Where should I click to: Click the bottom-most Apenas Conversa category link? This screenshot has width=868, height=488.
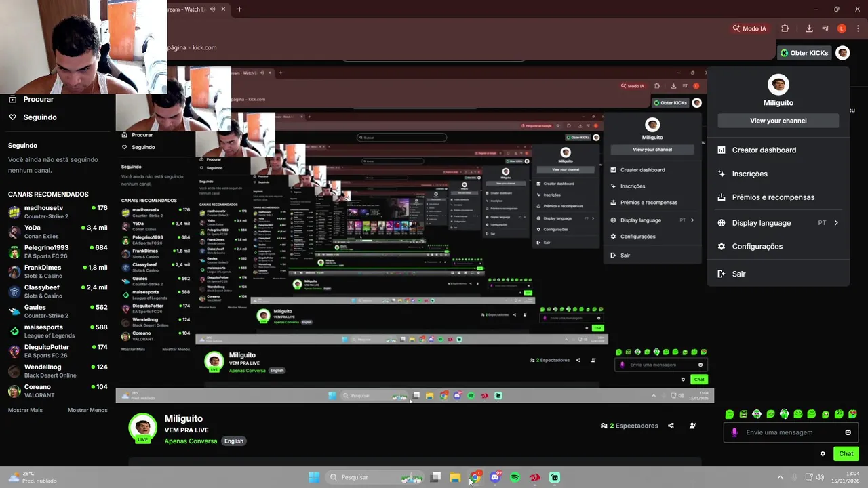pyautogui.click(x=191, y=441)
